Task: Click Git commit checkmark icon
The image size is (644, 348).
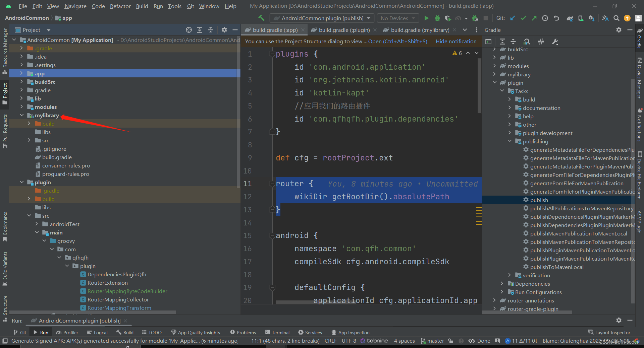Action: 523,18
